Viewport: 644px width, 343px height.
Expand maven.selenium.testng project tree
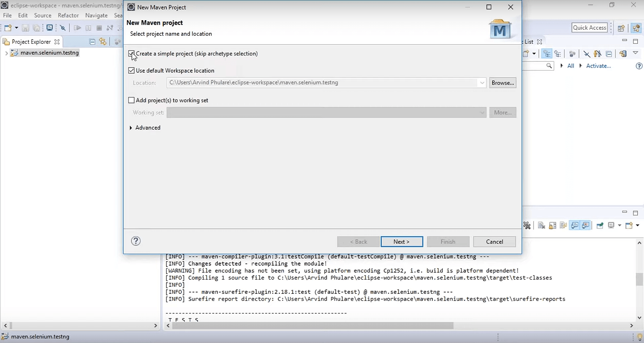click(6, 53)
